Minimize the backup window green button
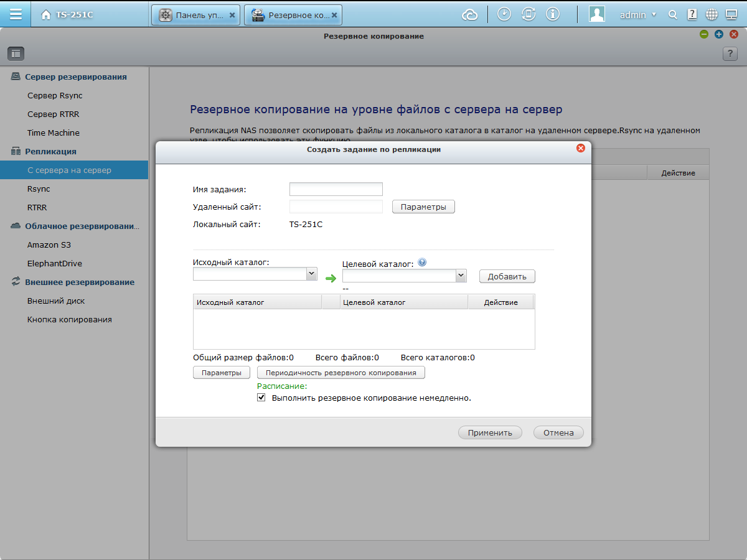Image resolution: width=747 pixels, height=560 pixels. pos(704,34)
